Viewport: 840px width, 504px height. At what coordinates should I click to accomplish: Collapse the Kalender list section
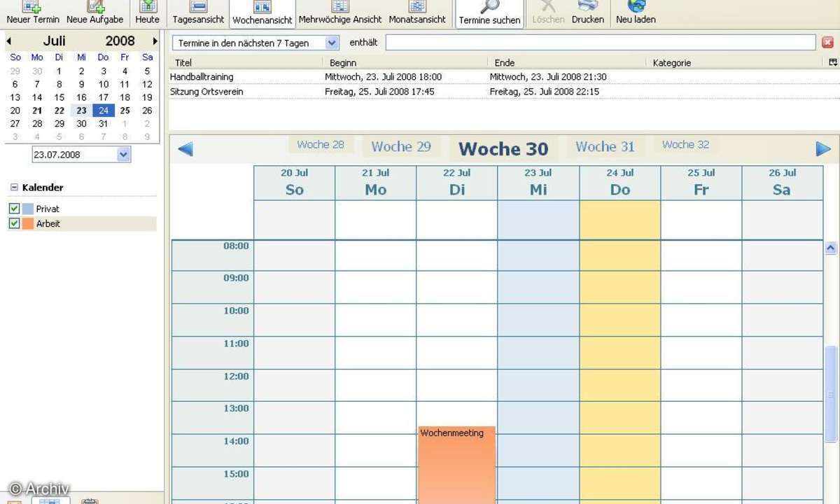(x=14, y=188)
